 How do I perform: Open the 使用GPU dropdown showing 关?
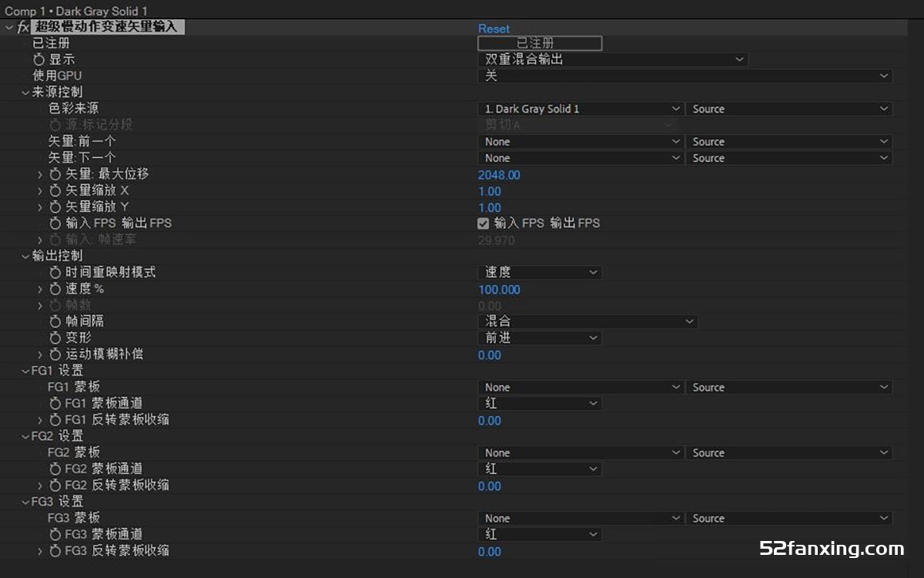[685, 76]
